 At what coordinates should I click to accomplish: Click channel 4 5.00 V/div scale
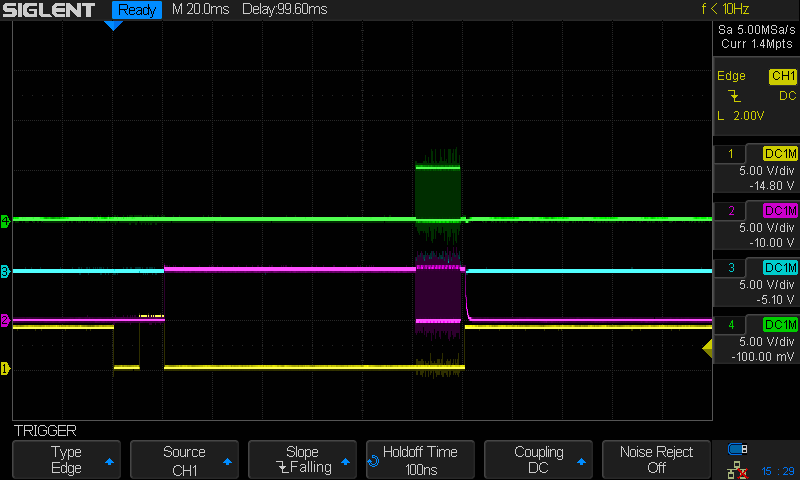[767, 342]
